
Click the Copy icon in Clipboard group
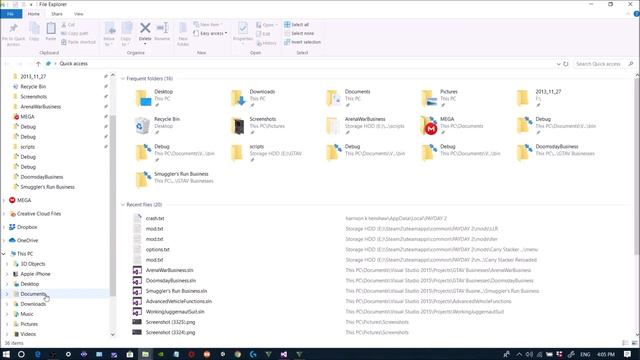click(34, 29)
